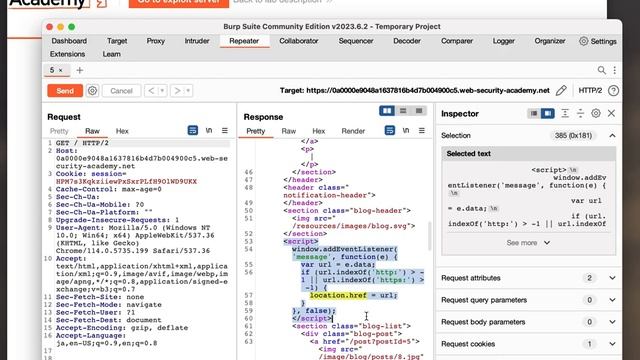Set Inspector docked-right layout icon
This screenshot has height=360, width=640.
(548, 113)
